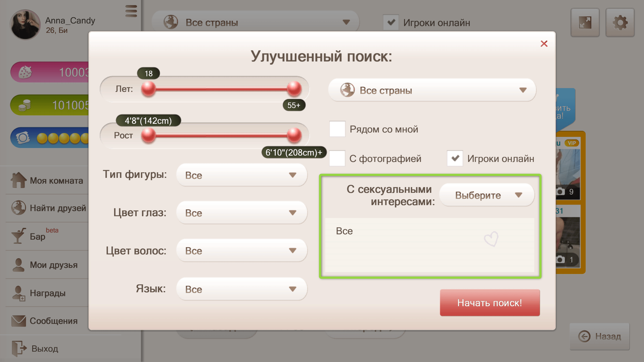The width and height of the screenshot is (644, 362).
Task: Click the house icon for My Room
Action: pos(19,180)
